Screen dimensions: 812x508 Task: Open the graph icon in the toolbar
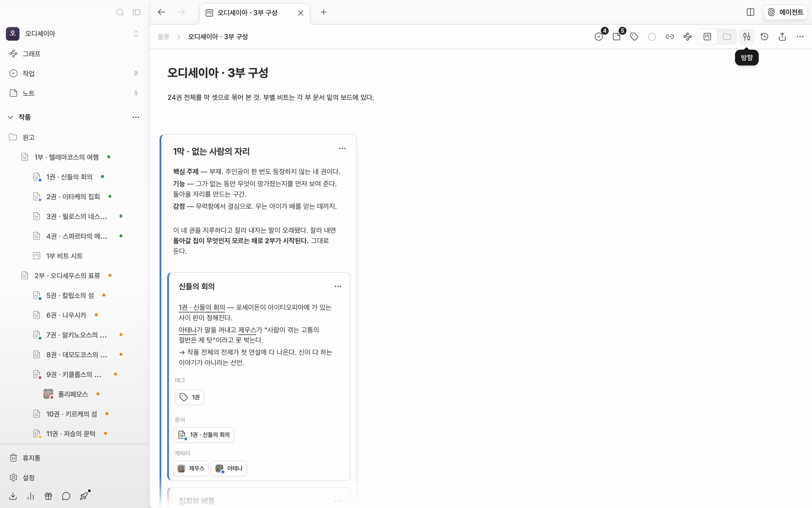[x=687, y=37]
